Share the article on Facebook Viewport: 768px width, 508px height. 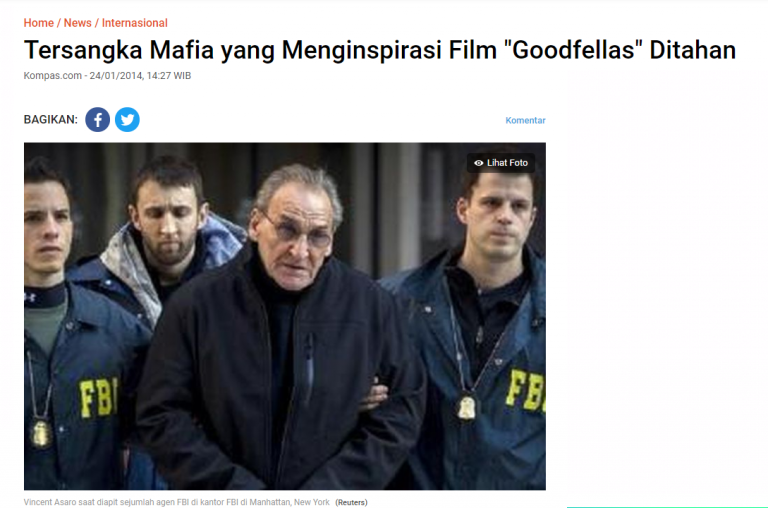(97, 120)
